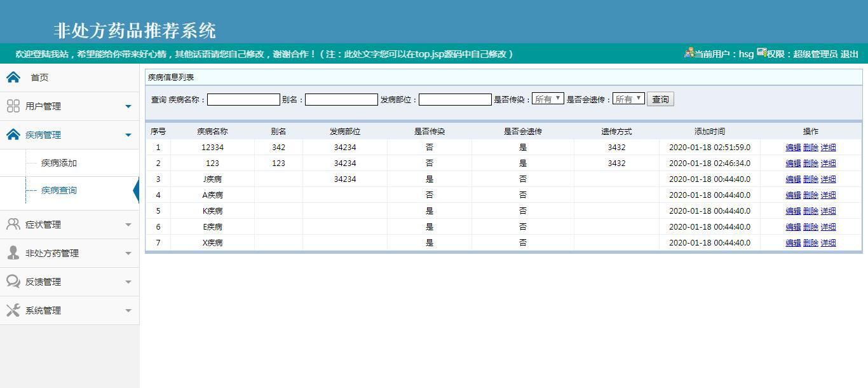This screenshot has height=388, width=868.
Task: Click the 疾病名称 column header
Action: click(212, 132)
